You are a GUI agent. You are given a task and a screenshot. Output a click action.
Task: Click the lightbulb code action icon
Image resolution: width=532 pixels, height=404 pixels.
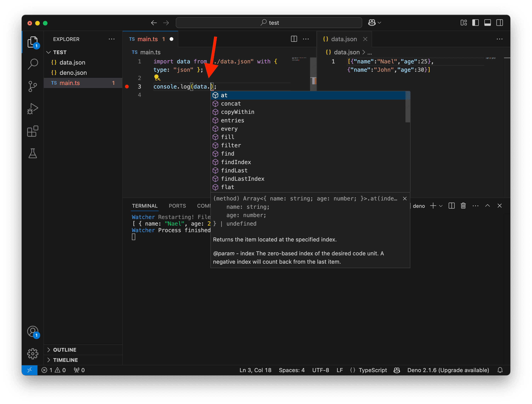pyautogui.click(x=157, y=78)
